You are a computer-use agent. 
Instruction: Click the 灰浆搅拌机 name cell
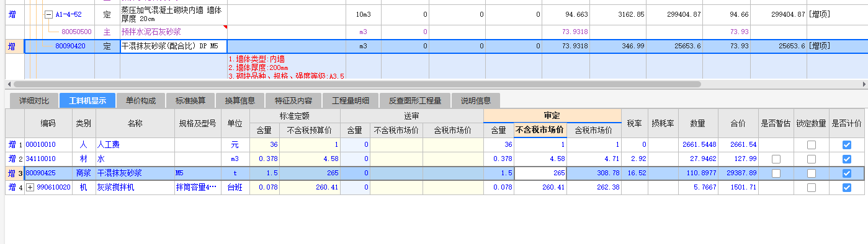(135, 187)
